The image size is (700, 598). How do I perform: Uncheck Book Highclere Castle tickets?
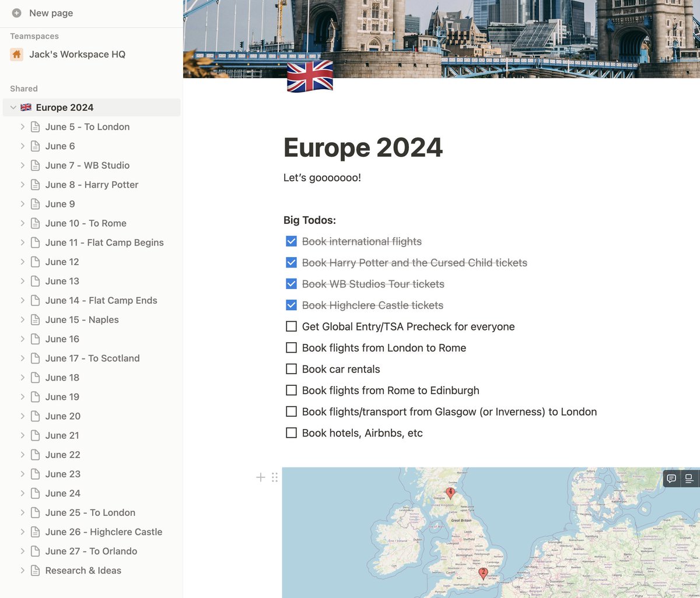tap(292, 305)
